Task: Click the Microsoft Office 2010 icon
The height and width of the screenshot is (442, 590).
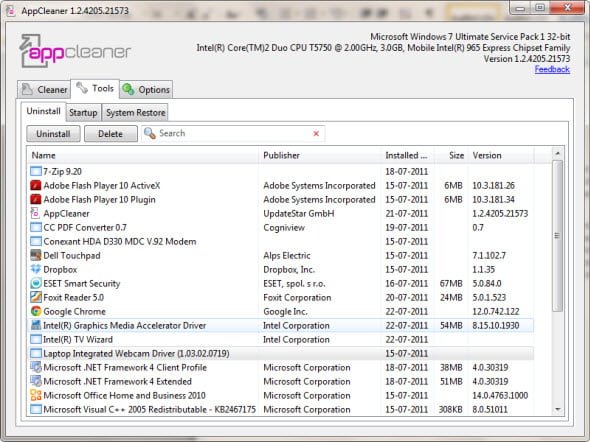Action: click(x=36, y=395)
